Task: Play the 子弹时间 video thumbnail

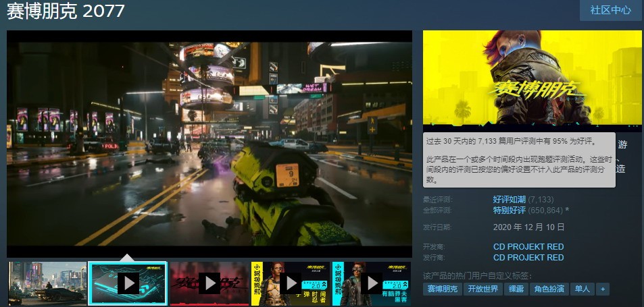Action: [290, 283]
